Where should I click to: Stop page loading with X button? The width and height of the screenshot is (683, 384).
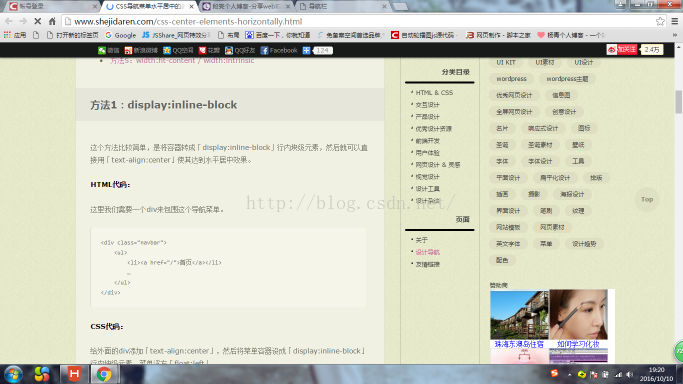click(x=37, y=21)
